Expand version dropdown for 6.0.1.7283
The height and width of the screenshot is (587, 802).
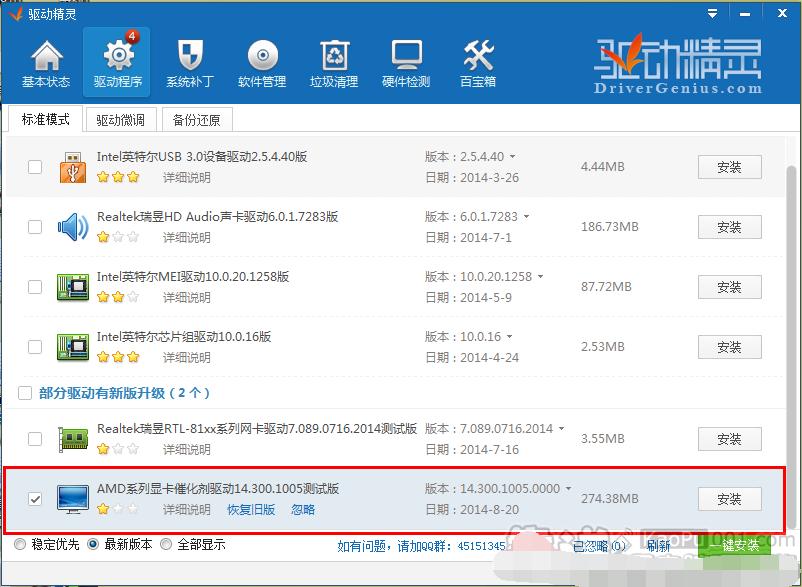[x=526, y=217]
